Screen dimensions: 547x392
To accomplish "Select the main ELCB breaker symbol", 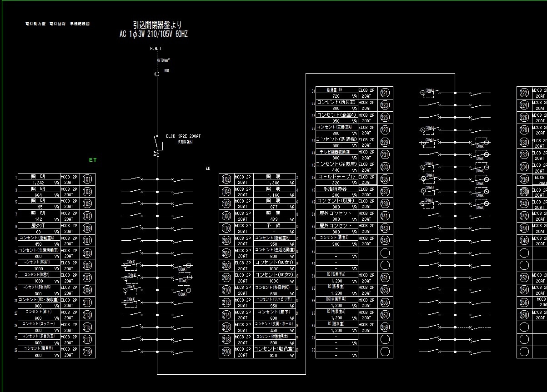I will click(159, 145).
